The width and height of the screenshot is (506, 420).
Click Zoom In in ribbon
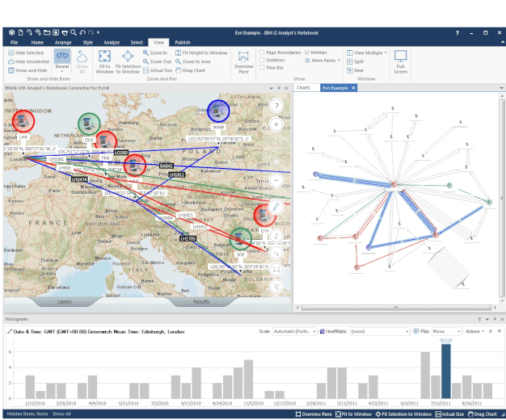tap(155, 52)
